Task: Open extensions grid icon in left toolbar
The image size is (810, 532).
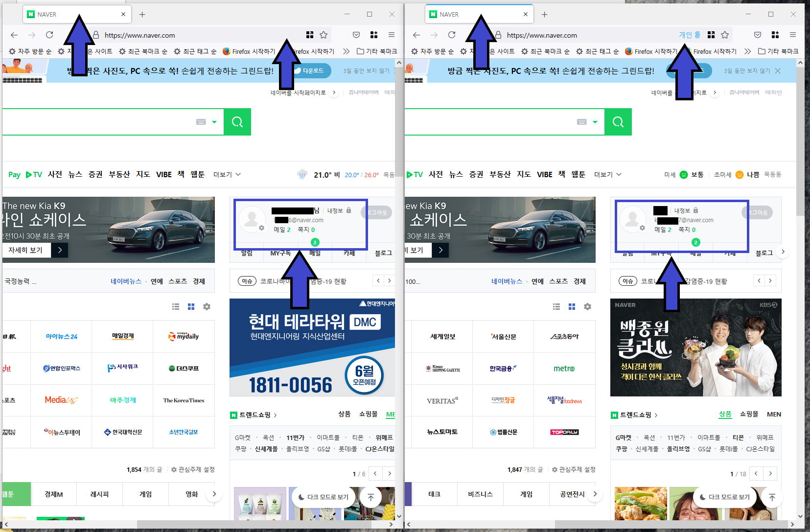Action: coord(374,35)
